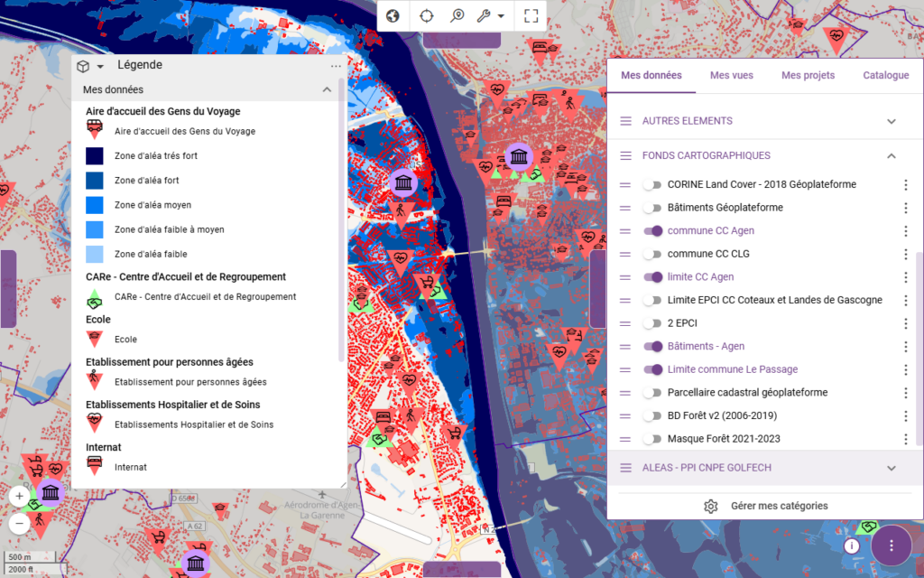Disable the Bâtiments - Agen layer

point(653,346)
